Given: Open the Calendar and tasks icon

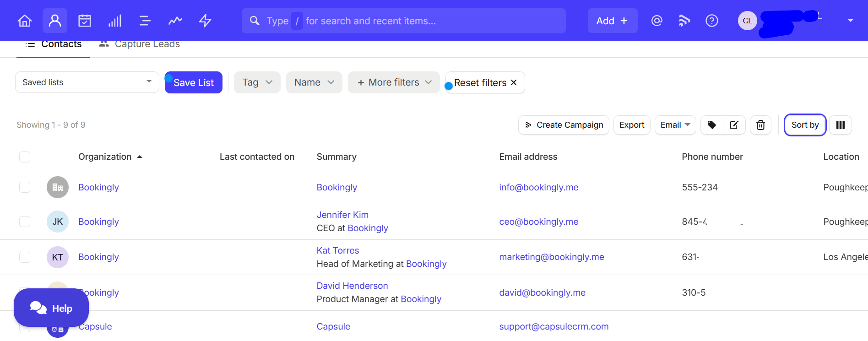Looking at the screenshot, I should point(85,21).
